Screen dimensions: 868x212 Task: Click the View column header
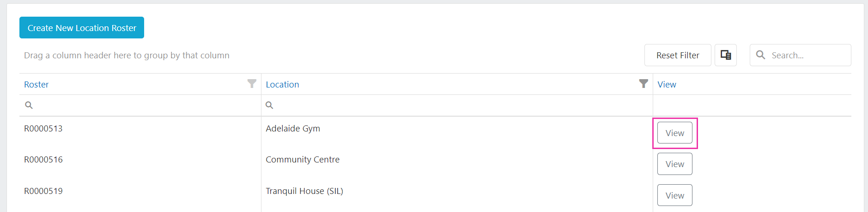coord(667,84)
